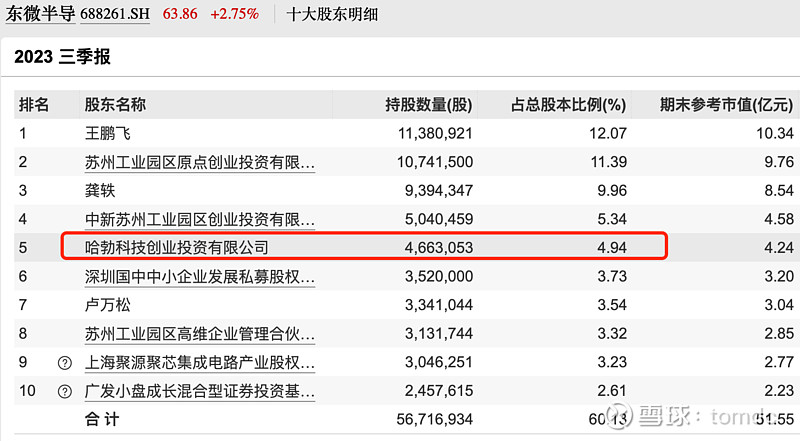Click market value 9.76

779,162
